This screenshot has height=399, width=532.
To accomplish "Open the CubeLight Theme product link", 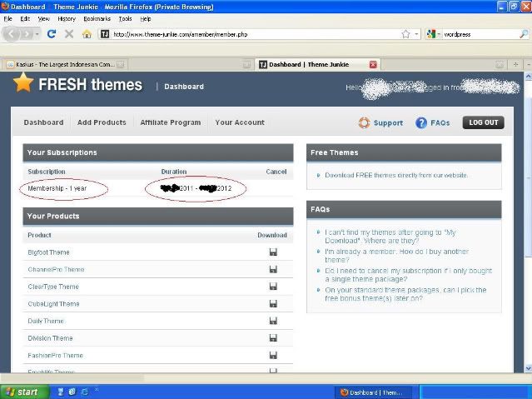I will 53,303.
